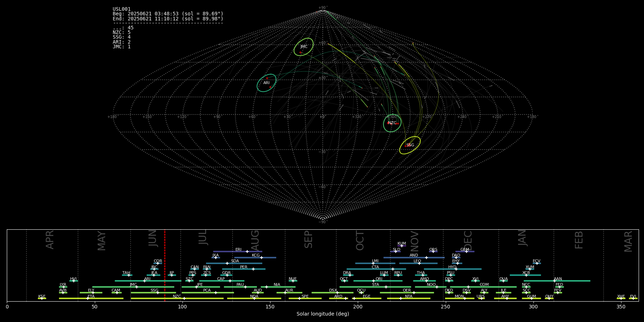Click the AAN shower bar label
Image resolution: width=644 pixels, height=322 pixels.
pyautogui.click(x=558, y=279)
